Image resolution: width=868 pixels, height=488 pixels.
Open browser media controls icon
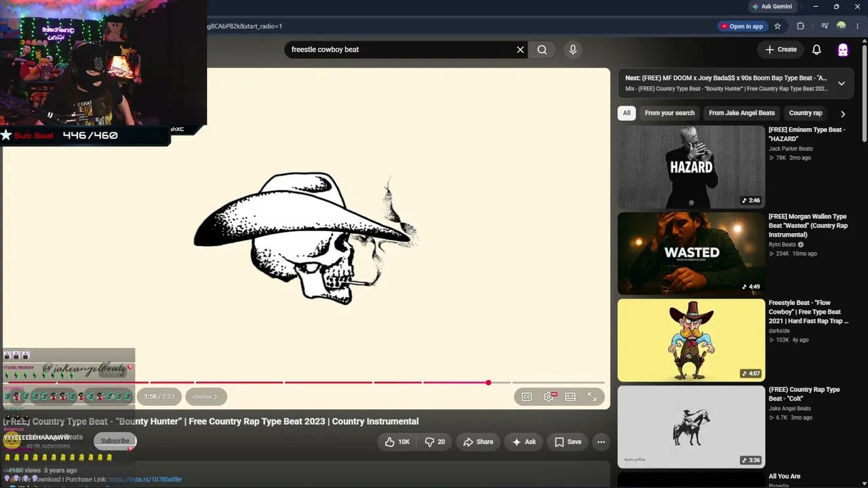coord(825,26)
